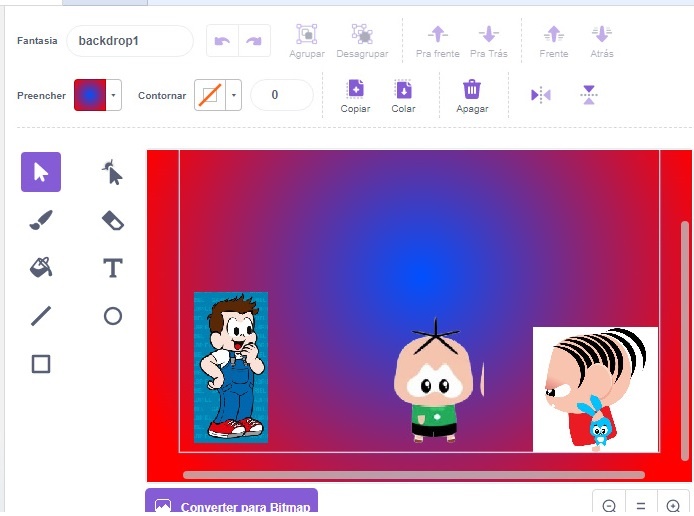Image resolution: width=694 pixels, height=516 pixels.
Task: Pick the Line tool
Action: [41, 316]
